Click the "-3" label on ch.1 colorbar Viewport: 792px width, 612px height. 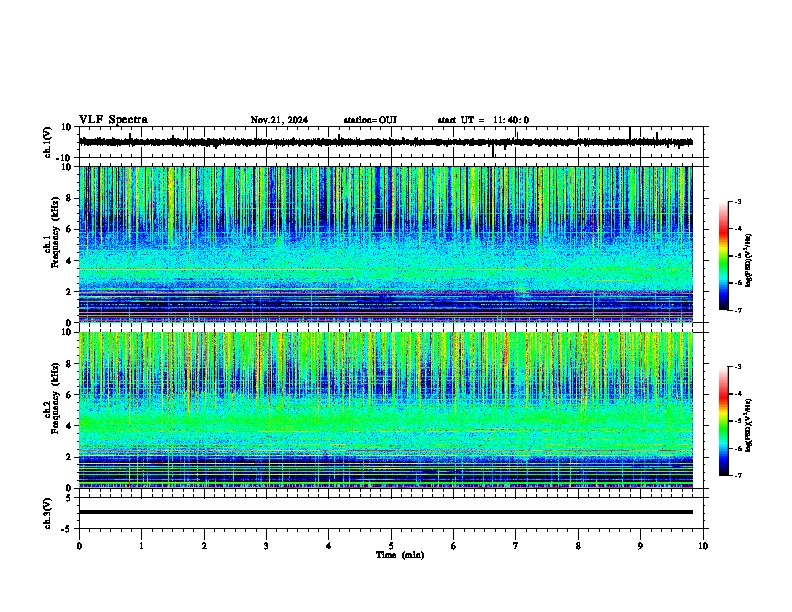pyautogui.click(x=738, y=202)
